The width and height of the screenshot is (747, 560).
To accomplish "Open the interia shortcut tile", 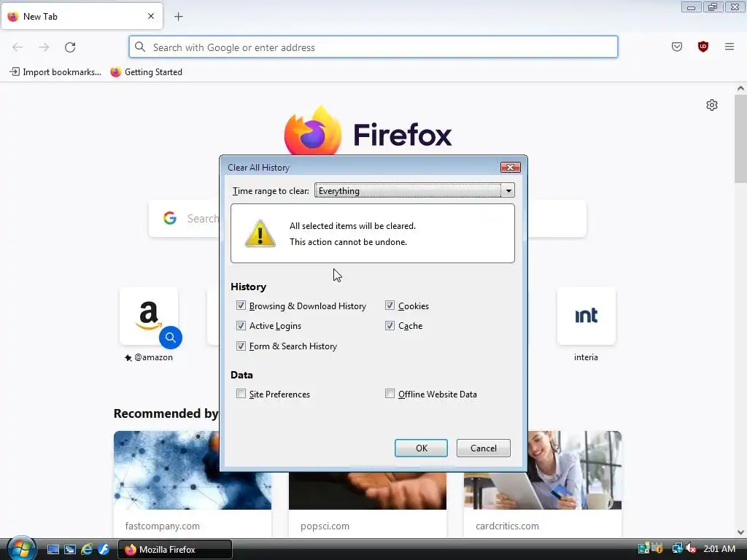I will [x=586, y=316].
